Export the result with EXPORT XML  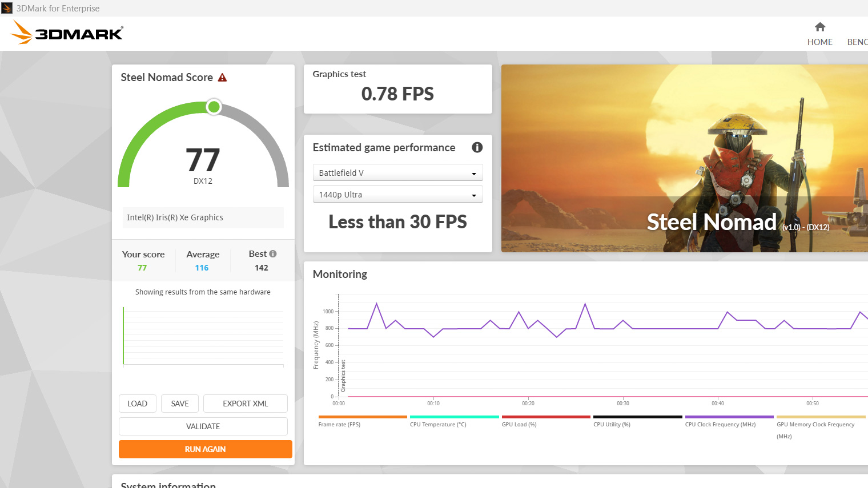tap(246, 404)
